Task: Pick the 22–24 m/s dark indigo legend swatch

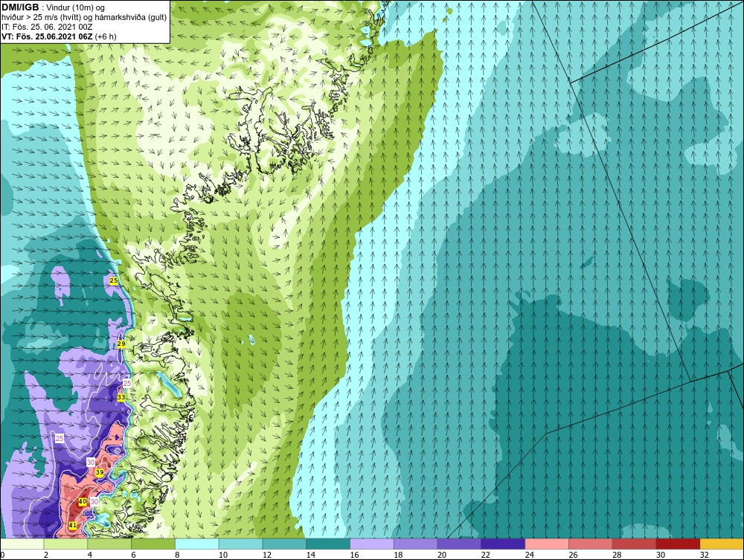Action: [503, 544]
